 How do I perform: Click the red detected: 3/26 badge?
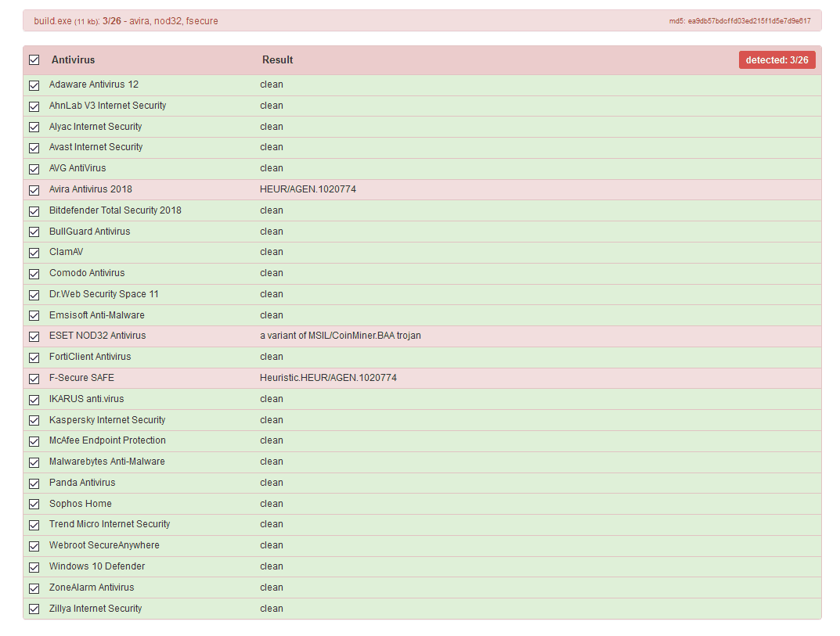(x=777, y=60)
